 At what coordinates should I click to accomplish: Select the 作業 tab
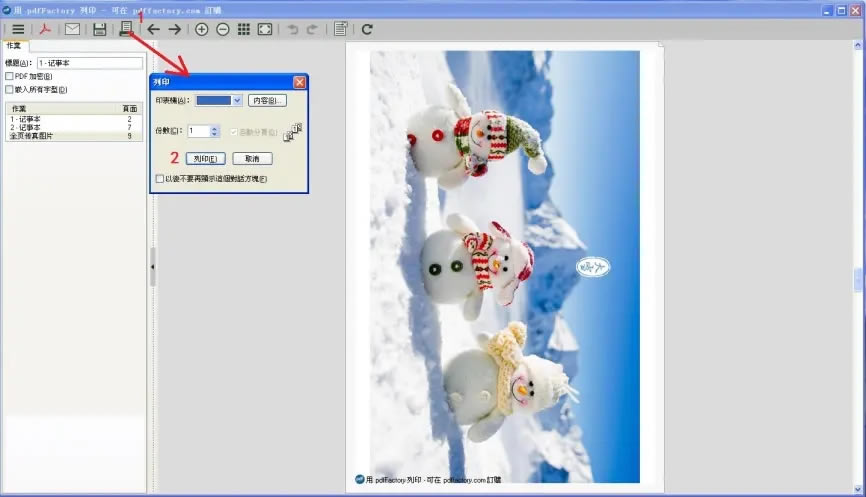(x=14, y=46)
